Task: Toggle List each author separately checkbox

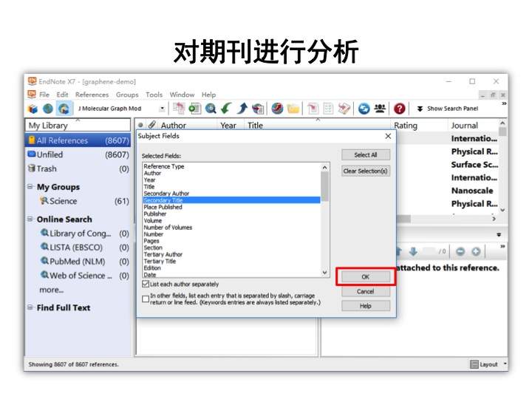Action: (146, 284)
